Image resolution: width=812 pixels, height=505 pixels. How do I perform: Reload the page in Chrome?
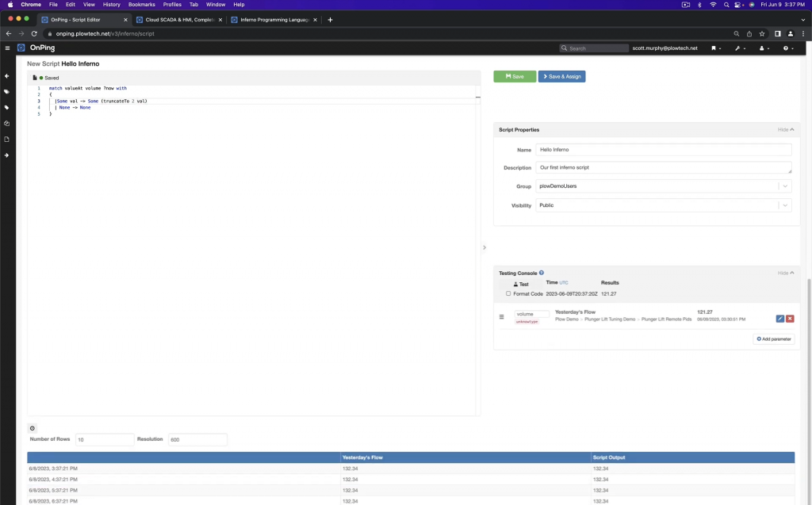[x=34, y=33]
